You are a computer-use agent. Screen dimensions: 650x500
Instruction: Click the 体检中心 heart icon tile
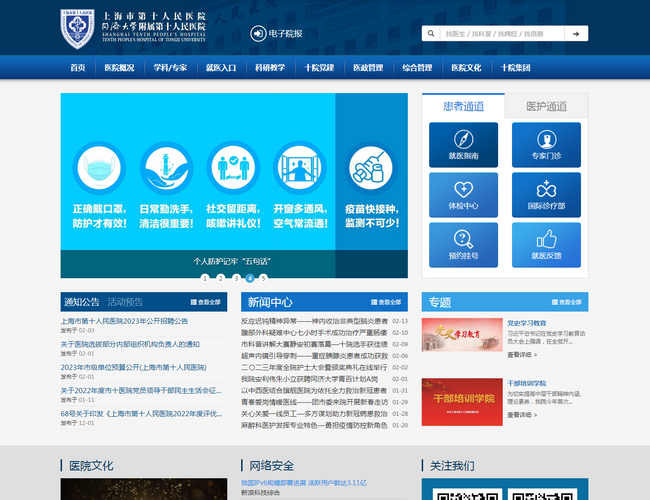coord(463,195)
